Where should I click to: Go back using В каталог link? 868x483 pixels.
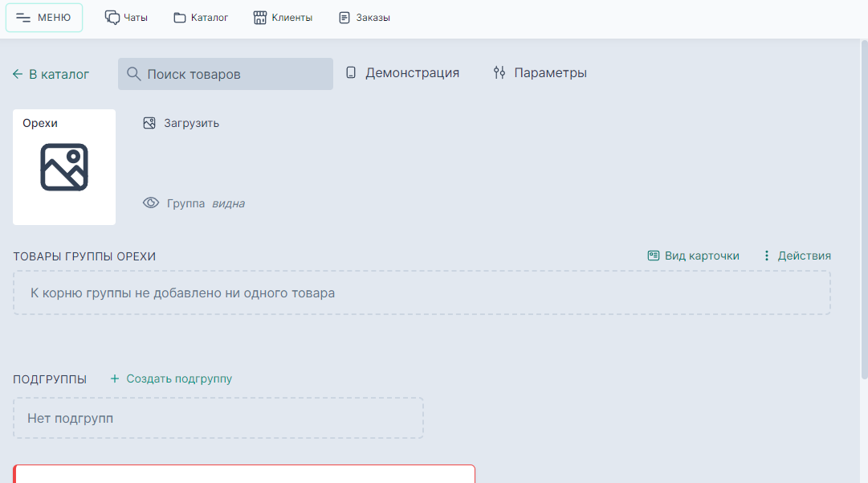click(x=50, y=73)
